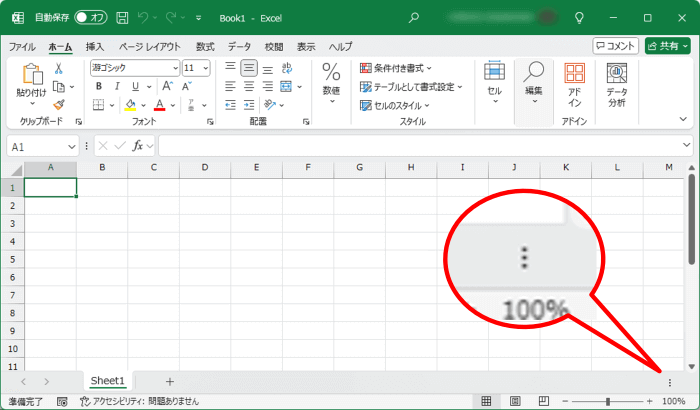Open font size 11 dropdown
The height and width of the screenshot is (410, 700).
pyautogui.click(x=206, y=68)
